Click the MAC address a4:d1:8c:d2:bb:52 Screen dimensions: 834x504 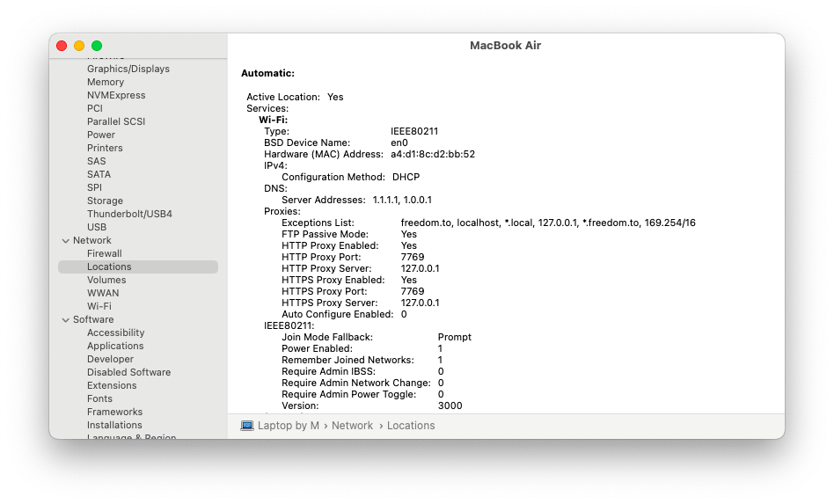point(433,154)
